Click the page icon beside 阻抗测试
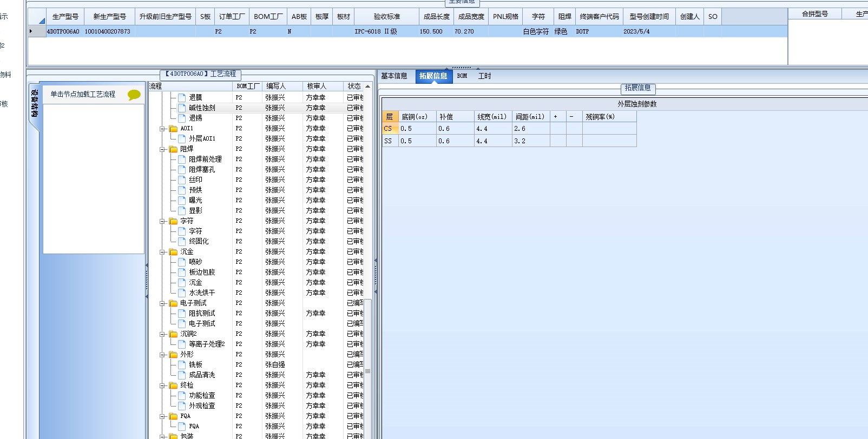The image size is (868, 439). [182, 313]
